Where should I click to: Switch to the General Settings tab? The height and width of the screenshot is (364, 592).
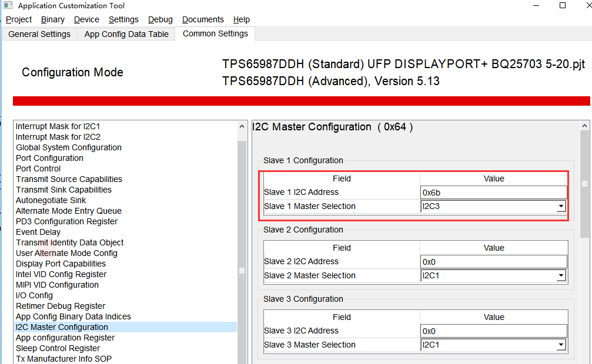point(39,34)
